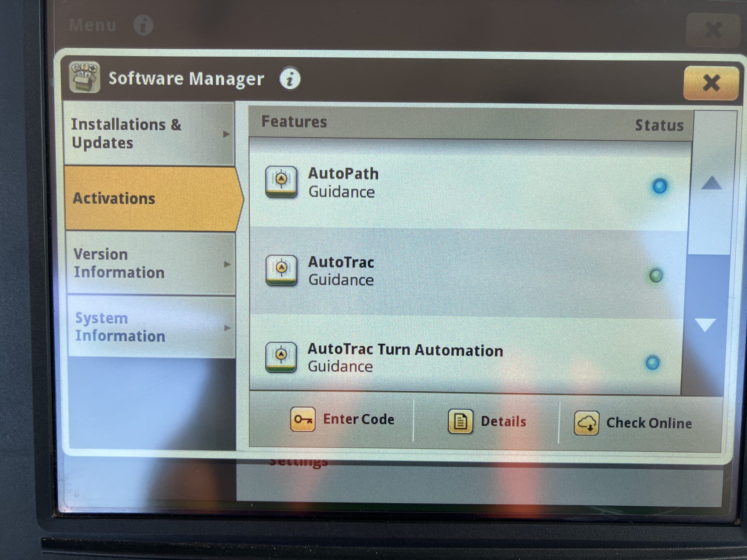Screen dimensions: 747x560
Task: Open the Software Manager info icon
Action: pos(290,79)
